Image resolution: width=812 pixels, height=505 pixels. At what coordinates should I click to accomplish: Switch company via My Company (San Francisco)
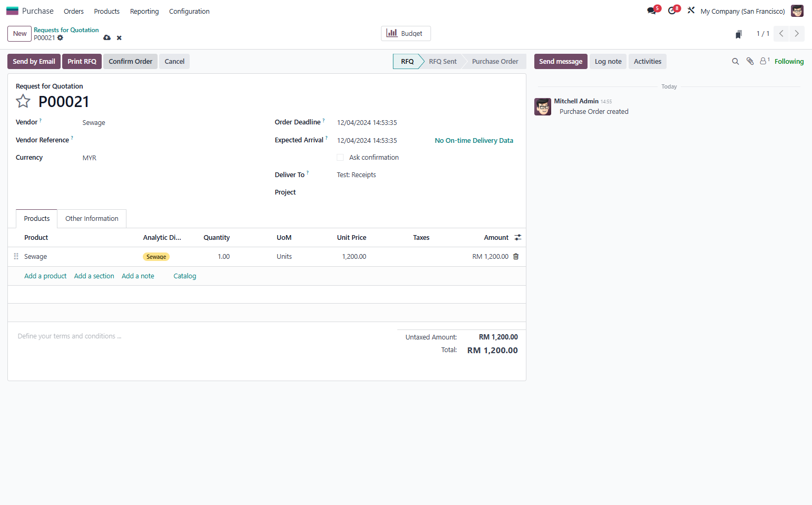(x=742, y=11)
